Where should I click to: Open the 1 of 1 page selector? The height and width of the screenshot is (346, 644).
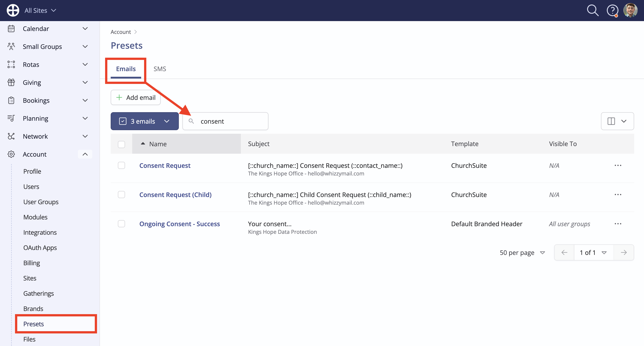(594, 252)
